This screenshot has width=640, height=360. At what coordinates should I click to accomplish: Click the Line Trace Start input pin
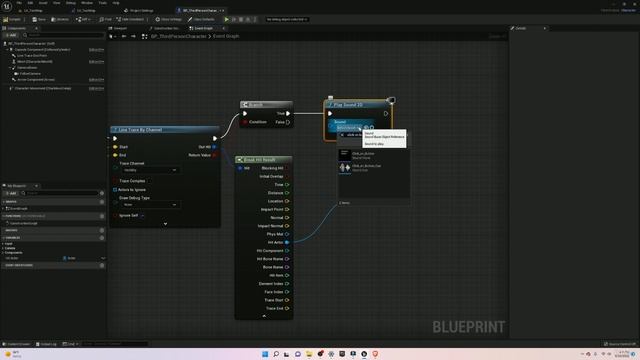coord(115,147)
